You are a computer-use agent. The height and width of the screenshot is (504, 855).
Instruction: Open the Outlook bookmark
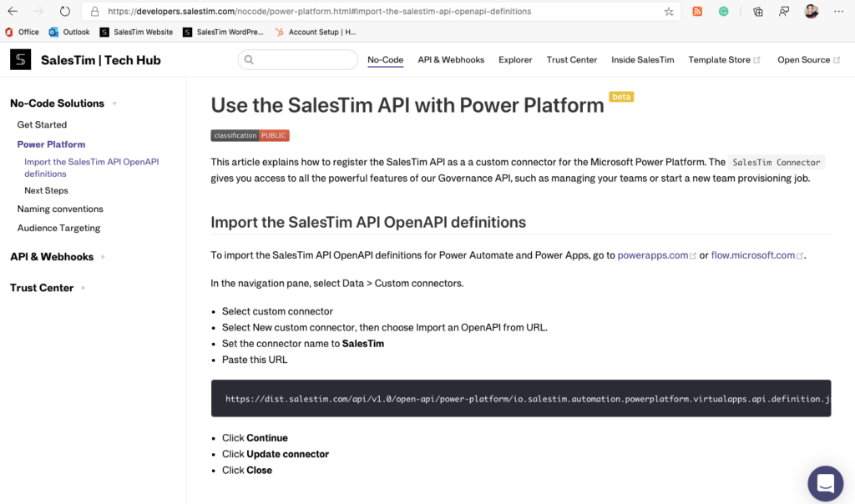pyautogui.click(x=69, y=33)
